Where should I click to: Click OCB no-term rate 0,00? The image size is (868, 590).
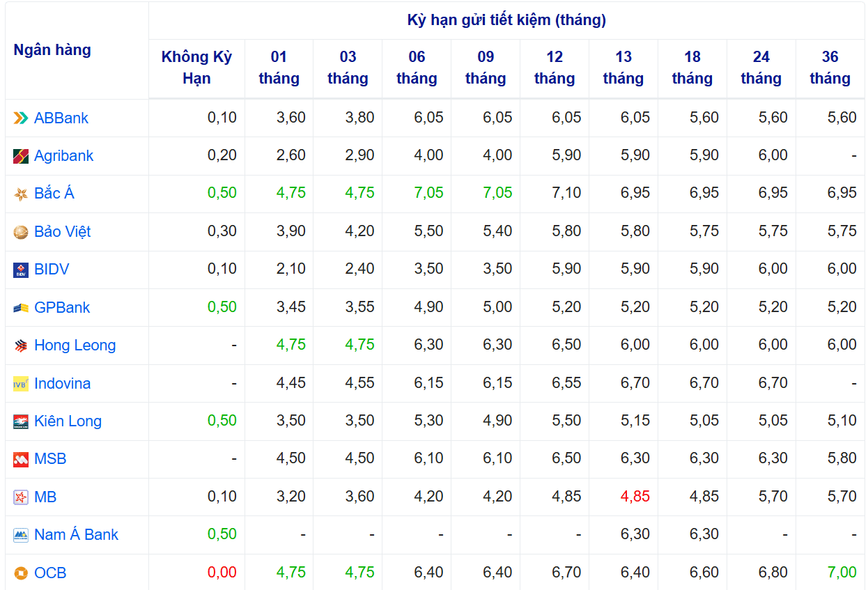point(222,573)
